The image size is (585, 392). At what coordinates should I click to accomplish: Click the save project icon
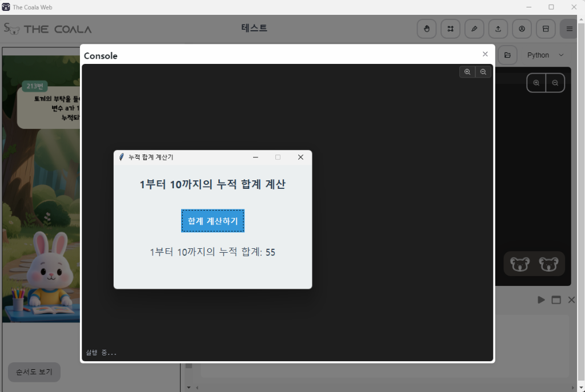pyautogui.click(x=546, y=29)
